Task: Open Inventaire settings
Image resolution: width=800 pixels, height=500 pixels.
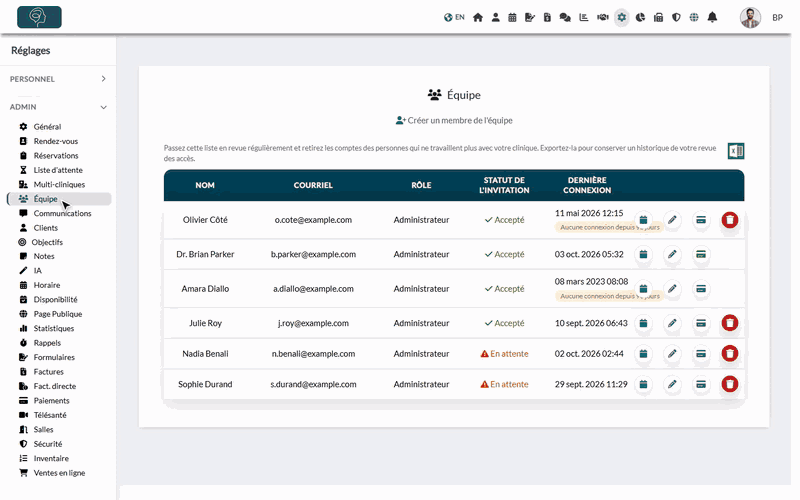Action: point(51,458)
